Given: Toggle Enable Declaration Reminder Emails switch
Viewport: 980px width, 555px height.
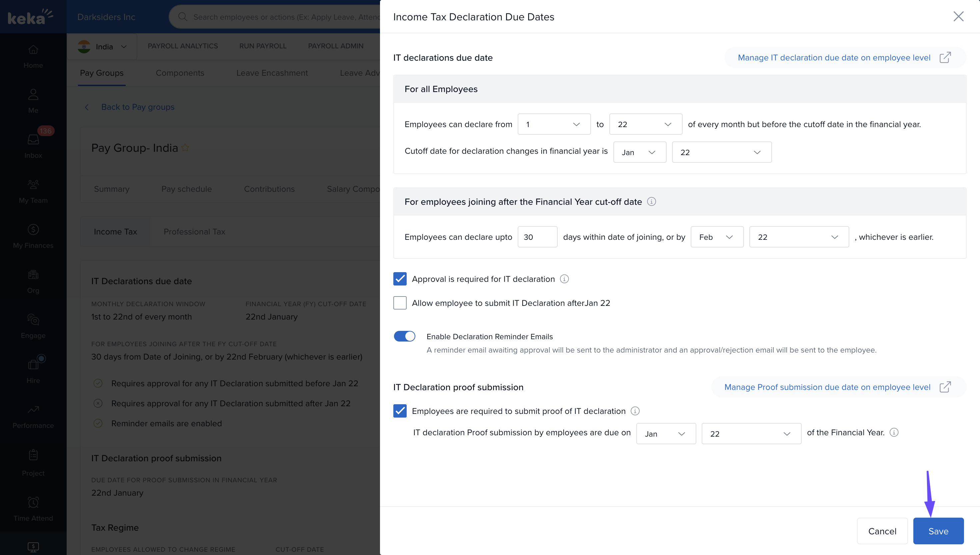Looking at the screenshot, I should pyautogui.click(x=404, y=336).
